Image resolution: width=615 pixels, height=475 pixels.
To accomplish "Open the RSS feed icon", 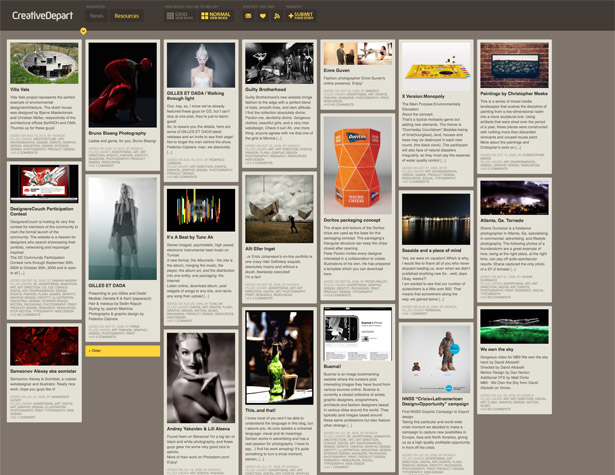I will pyautogui.click(x=277, y=16).
